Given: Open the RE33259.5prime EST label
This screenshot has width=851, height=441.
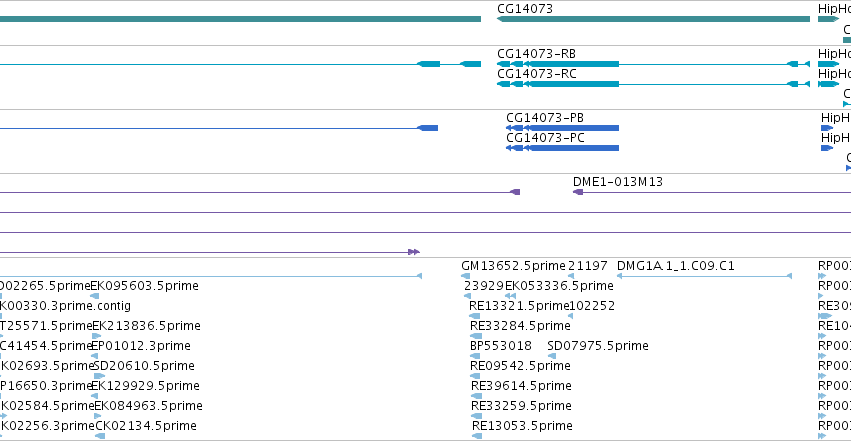Looking at the screenshot, I should (x=521, y=406).
